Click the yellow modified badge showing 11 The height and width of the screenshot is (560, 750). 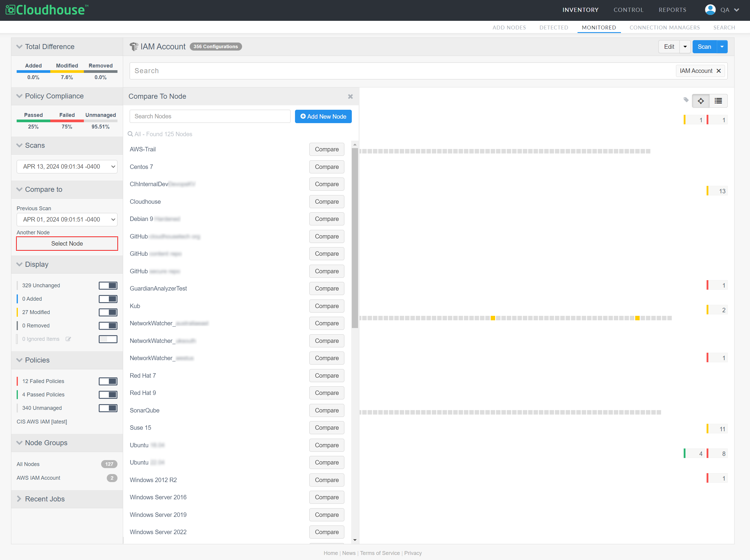(717, 429)
